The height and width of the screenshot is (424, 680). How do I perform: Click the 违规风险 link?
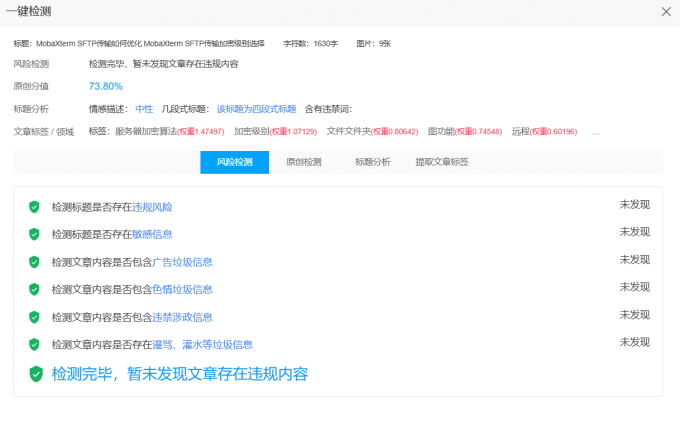(152, 207)
